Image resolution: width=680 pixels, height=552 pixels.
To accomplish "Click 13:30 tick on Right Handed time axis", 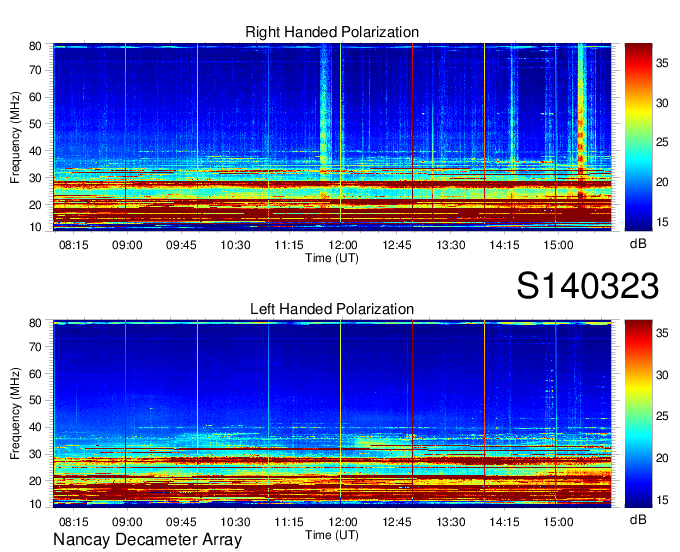I will pos(451,245).
